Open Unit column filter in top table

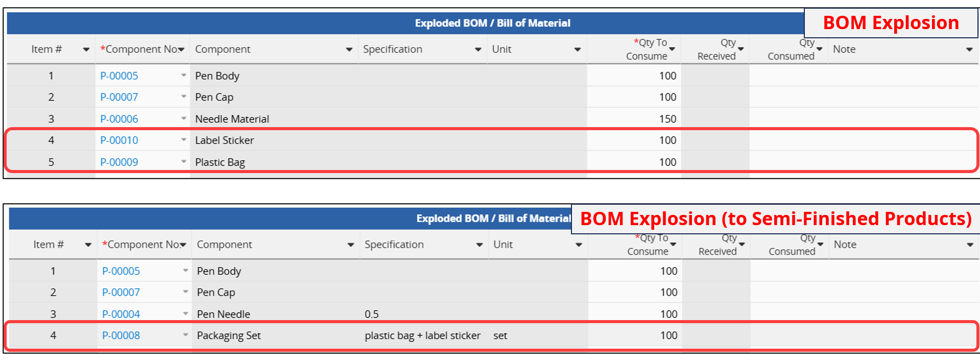(x=578, y=50)
